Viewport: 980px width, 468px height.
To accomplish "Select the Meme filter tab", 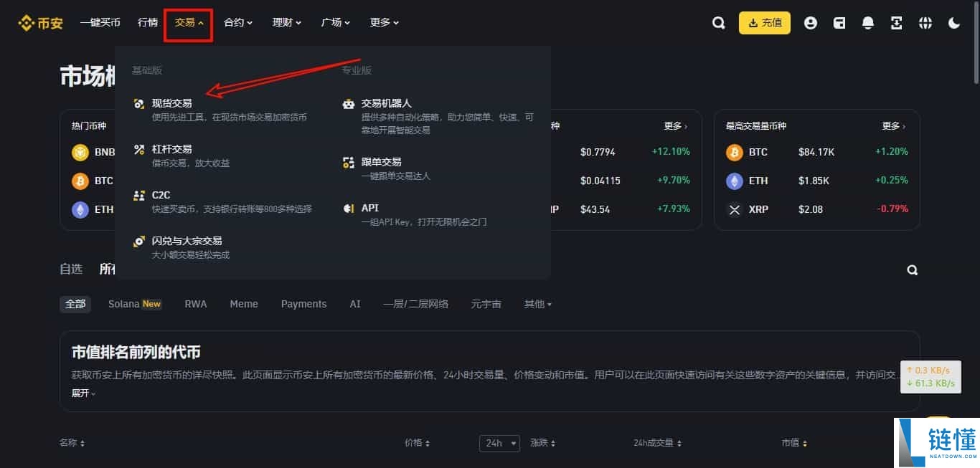I will (x=244, y=304).
